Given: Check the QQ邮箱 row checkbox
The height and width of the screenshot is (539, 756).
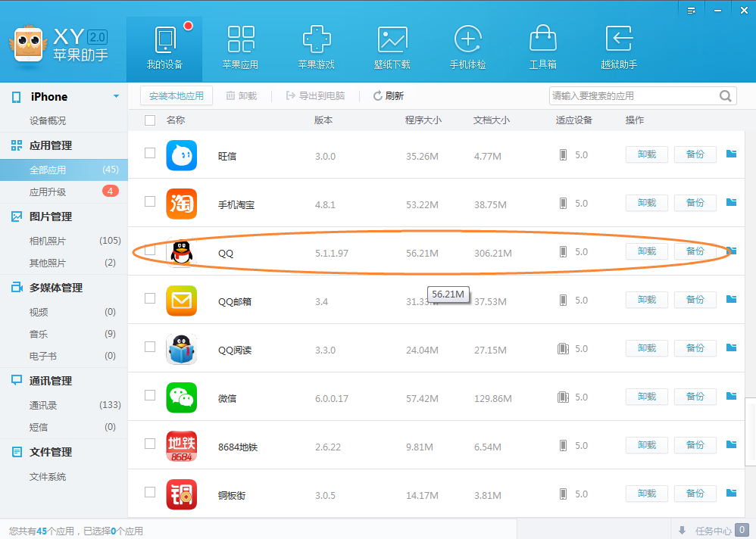Looking at the screenshot, I should tap(150, 298).
